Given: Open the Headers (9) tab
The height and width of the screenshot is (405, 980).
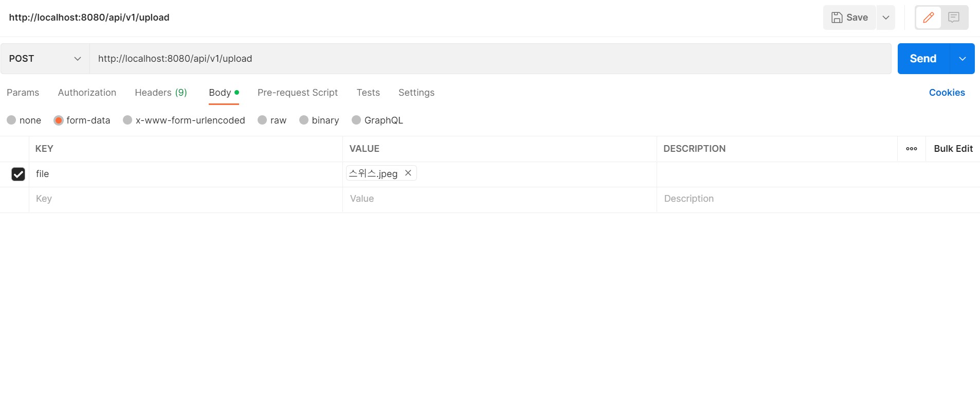Looking at the screenshot, I should tap(161, 93).
